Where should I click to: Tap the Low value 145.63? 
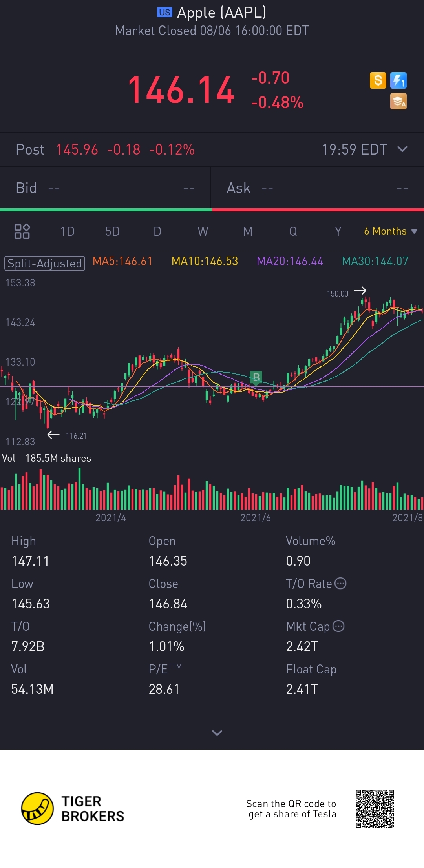31,604
